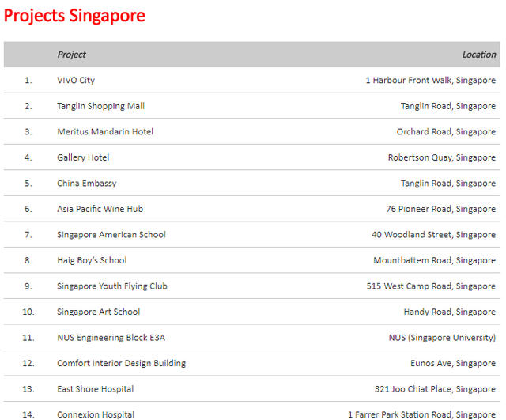Select Meritus Mandarin Hotel project

pyautogui.click(x=105, y=132)
